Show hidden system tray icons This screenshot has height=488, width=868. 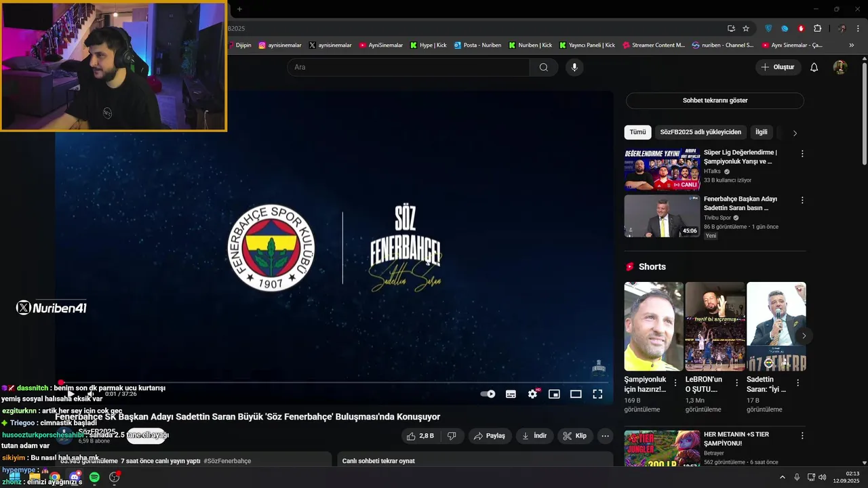point(782,477)
